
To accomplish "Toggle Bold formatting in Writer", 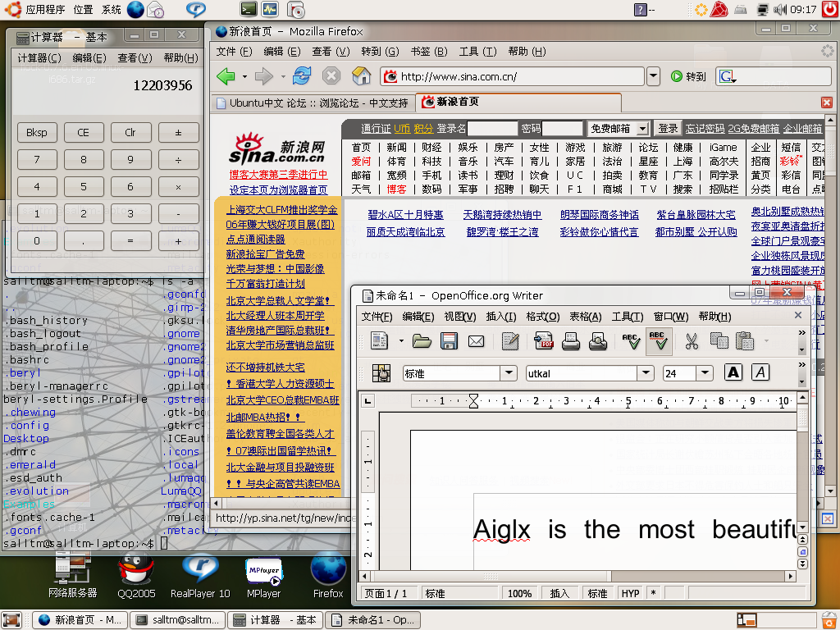I will [x=733, y=372].
